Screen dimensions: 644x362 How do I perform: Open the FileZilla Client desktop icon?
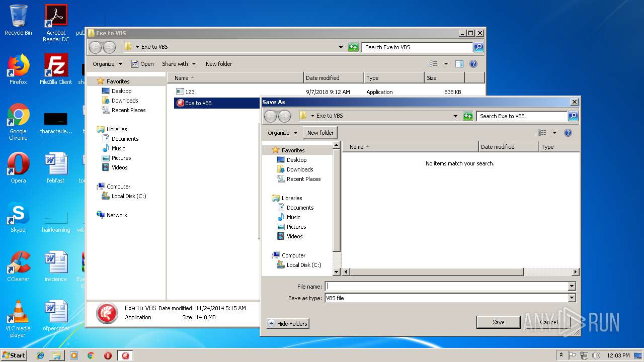[56, 69]
